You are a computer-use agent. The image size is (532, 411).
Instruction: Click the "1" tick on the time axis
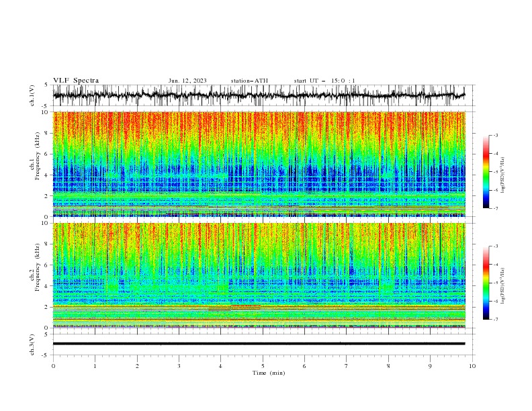point(95,366)
